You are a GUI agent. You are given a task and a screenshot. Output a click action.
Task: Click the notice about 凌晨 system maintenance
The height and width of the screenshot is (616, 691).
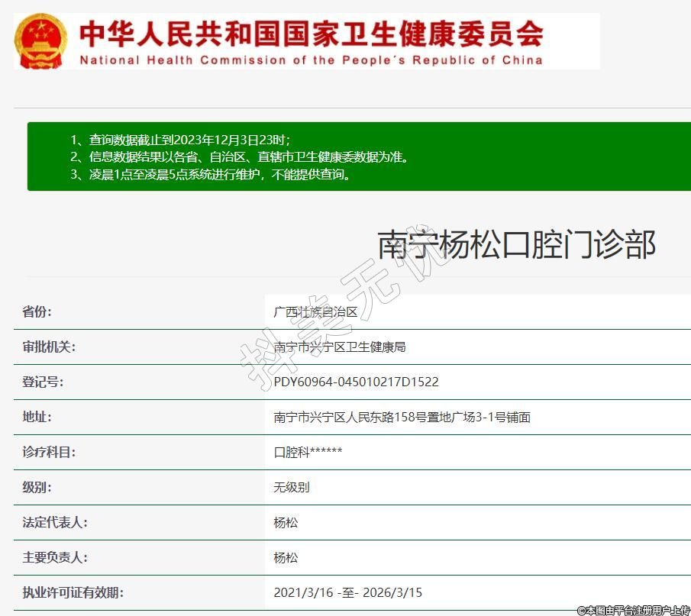tap(210, 175)
